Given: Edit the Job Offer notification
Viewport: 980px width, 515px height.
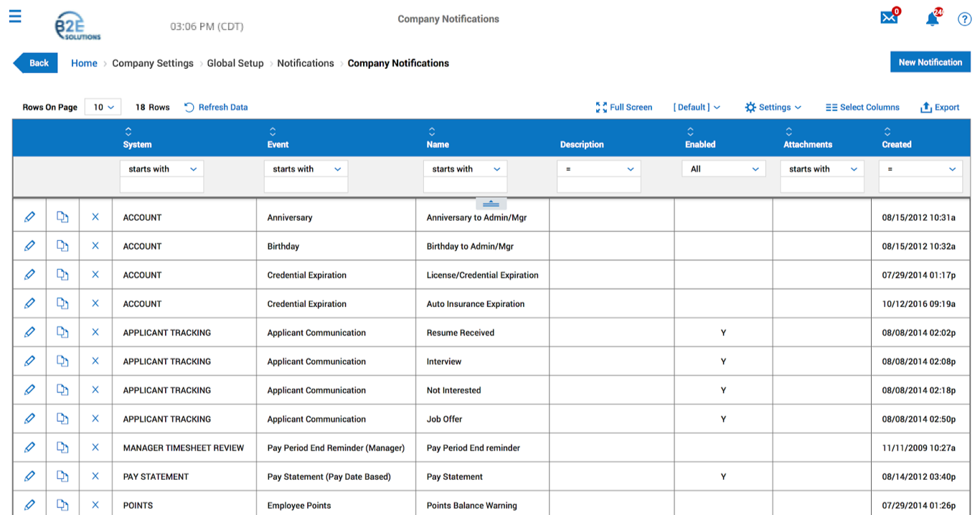Looking at the screenshot, I should (x=29, y=418).
